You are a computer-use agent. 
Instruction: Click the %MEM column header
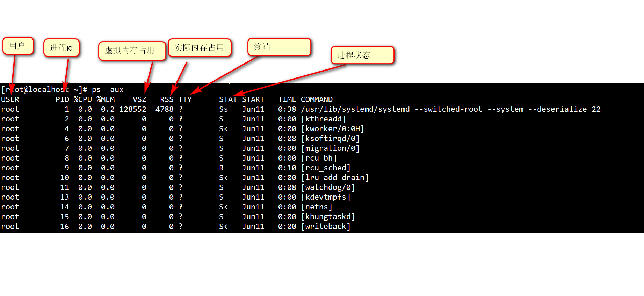(106, 99)
